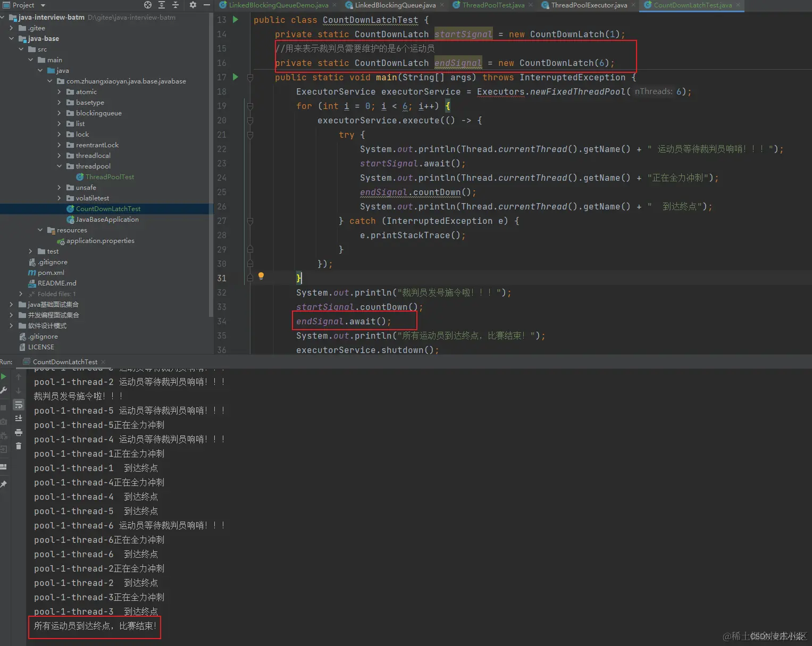Image resolution: width=812 pixels, height=646 pixels.
Task: Click the scroll-to-end console icon
Action: (x=19, y=418)
